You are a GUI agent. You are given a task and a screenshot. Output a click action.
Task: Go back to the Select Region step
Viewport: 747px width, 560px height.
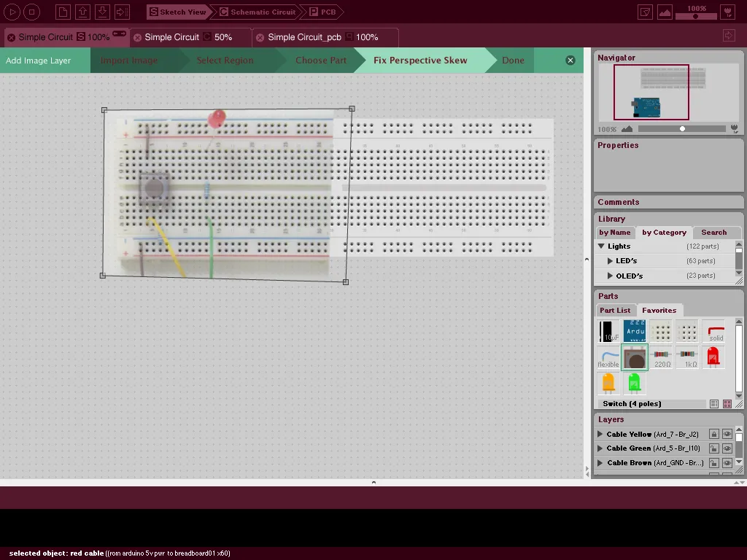[x=225, y=61]
